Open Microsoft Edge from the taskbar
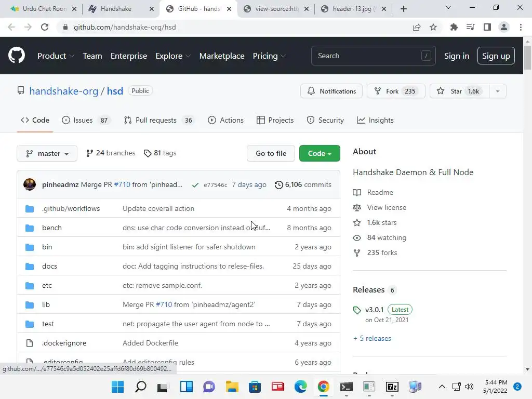 pyautogui.click(x=301, y=387)
